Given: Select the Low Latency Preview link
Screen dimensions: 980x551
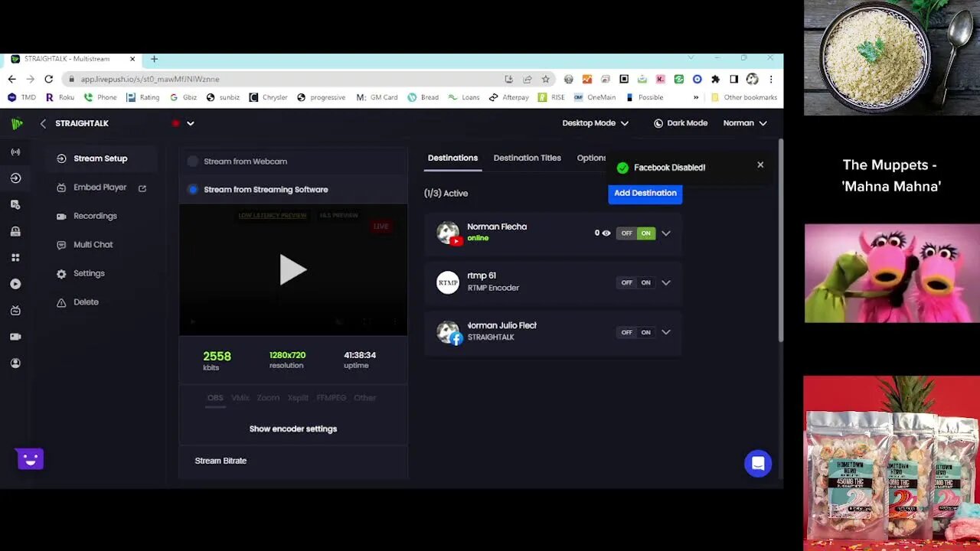Looking at the screenshot, I should 273,216.
